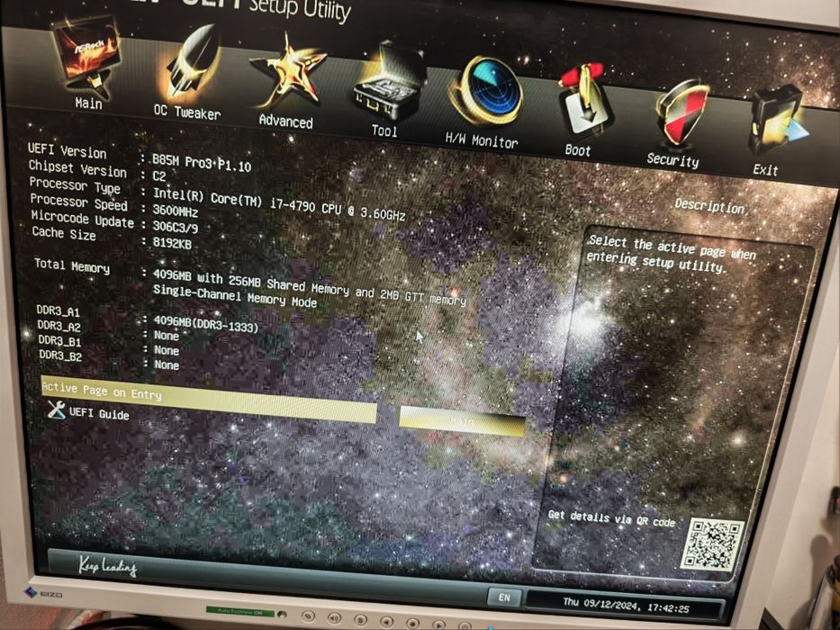840x630 pixels.
Task: Click the UEFI Version label
Action: 67,150
